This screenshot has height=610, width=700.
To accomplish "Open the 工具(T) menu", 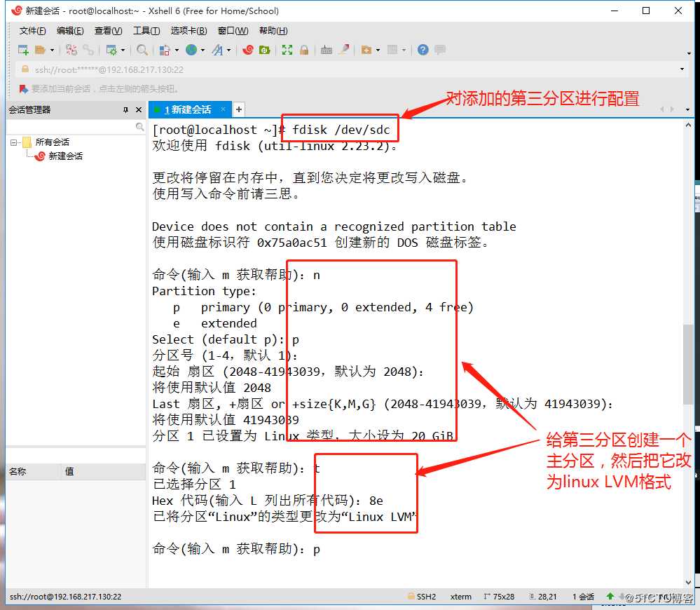I will 146,30.
